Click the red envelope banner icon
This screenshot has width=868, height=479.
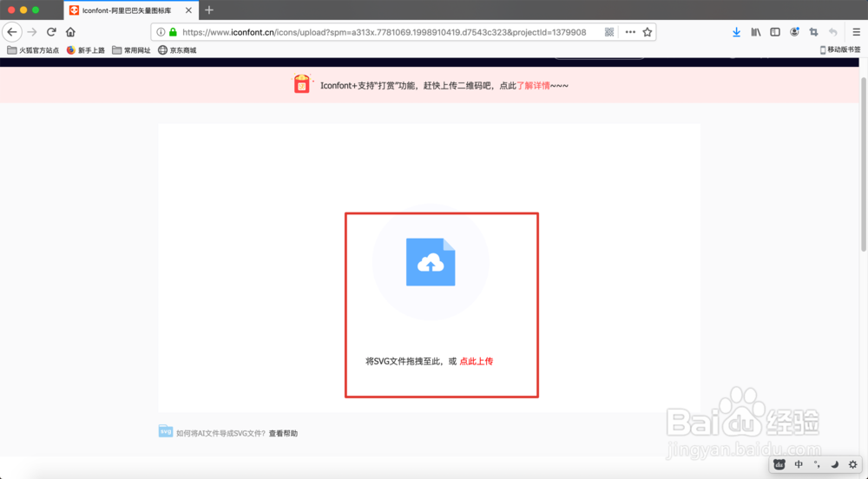click(302, 84)
